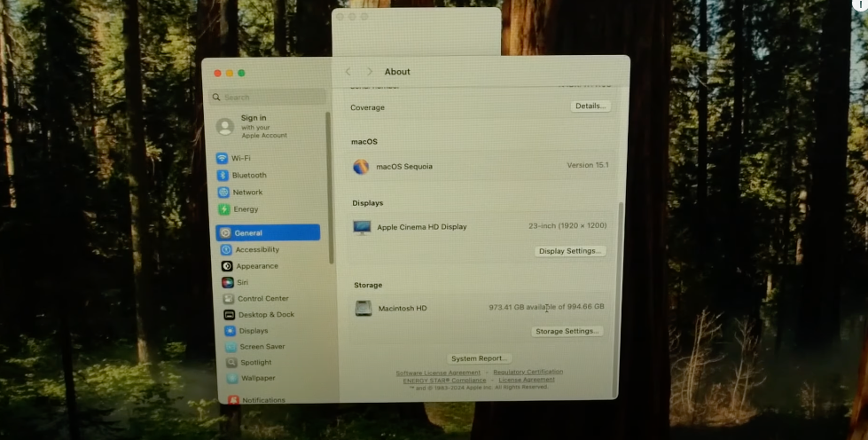This screenshot has width=868, height=440.
Task: Open the Energy settings icon
Action: (x=224, y=209)
